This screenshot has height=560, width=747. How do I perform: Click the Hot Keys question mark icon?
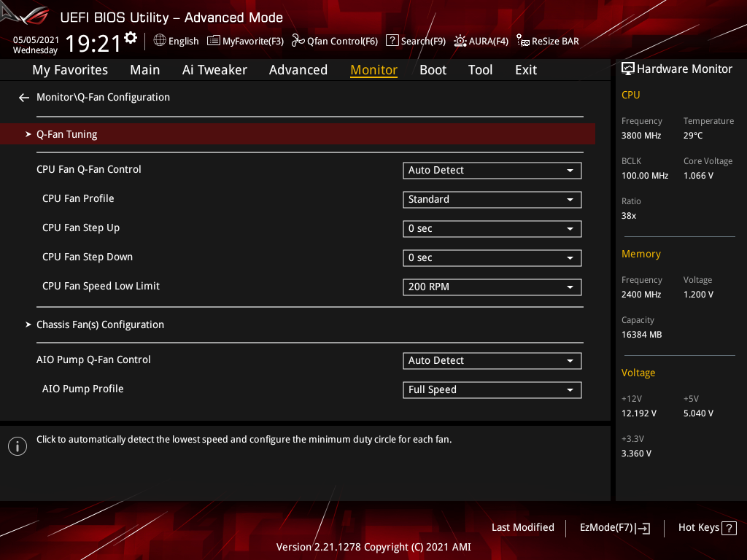(x=729, y=528)
